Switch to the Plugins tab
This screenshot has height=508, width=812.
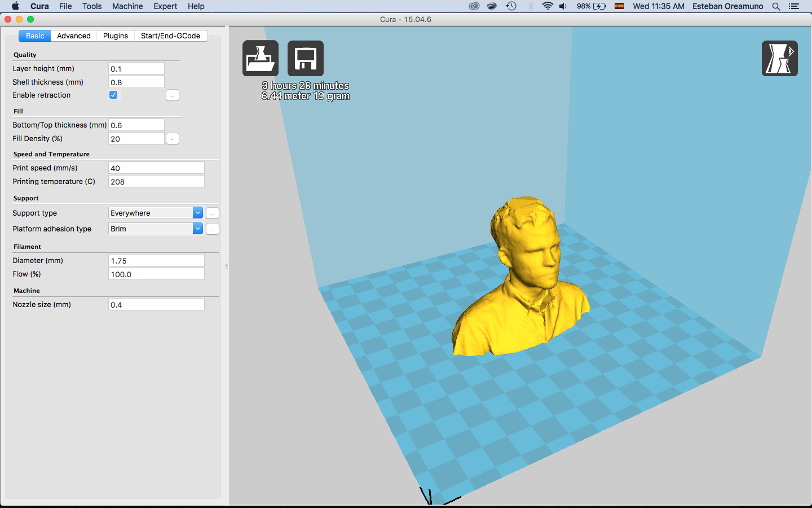(116, 36)
